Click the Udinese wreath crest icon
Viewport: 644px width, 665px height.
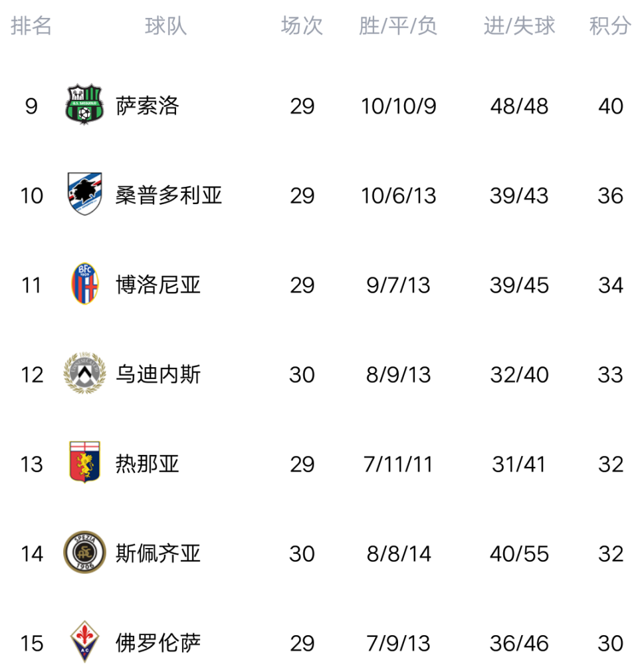pyautogui.click(x=84, y=373)
